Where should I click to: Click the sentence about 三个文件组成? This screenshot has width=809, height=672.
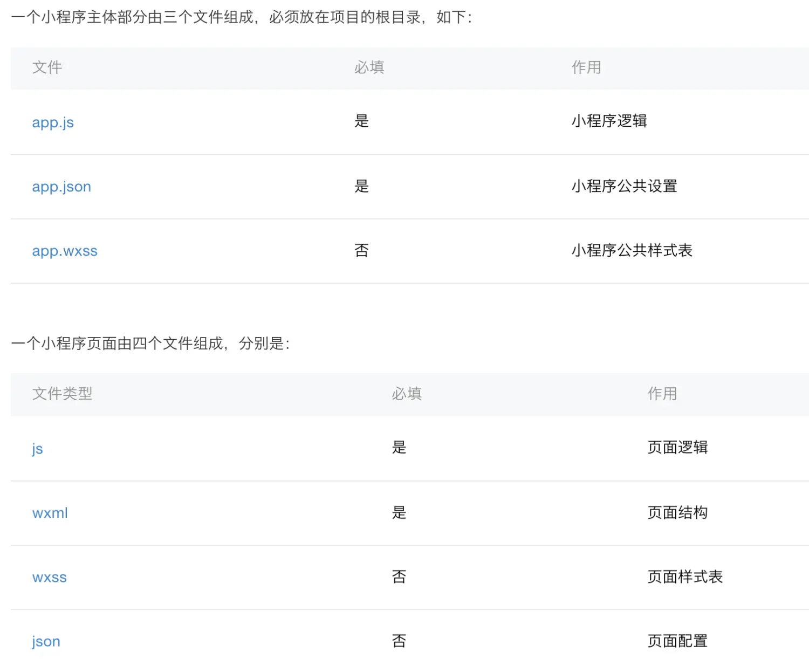pyautogui.click(x=242, y=17)
